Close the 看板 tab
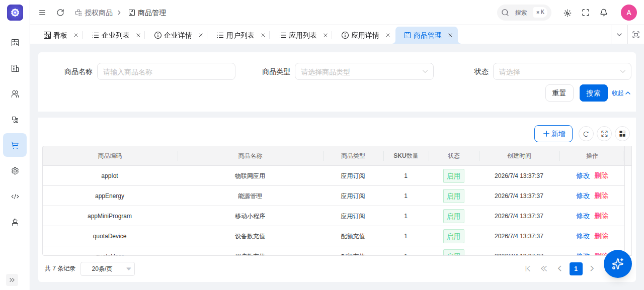644x290 pixels. pos(76,35)
